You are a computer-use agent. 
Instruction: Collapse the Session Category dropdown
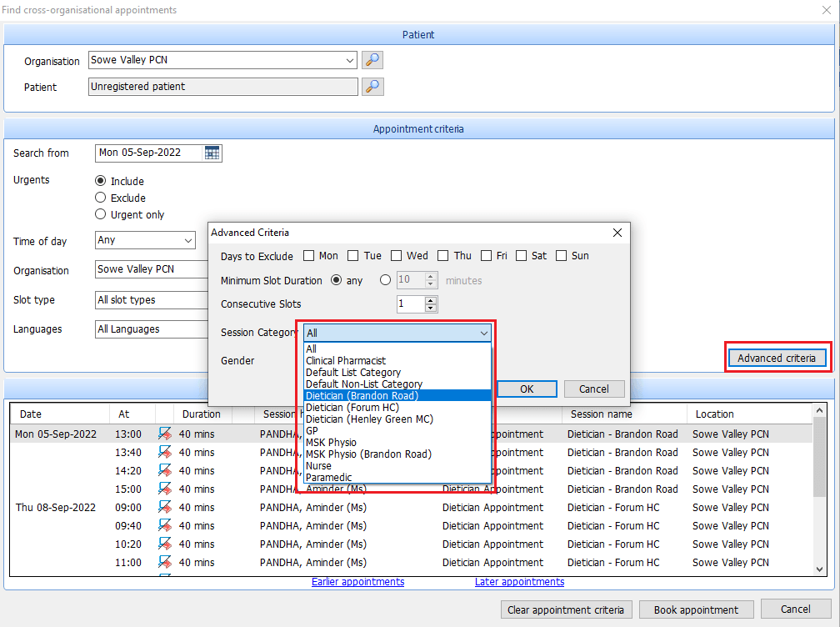click(x=483, y=333)
